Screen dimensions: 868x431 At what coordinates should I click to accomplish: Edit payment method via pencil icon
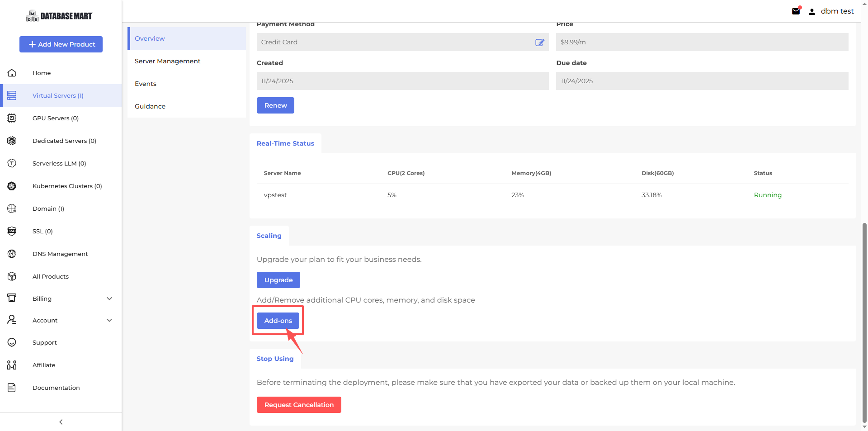point(540,42)
